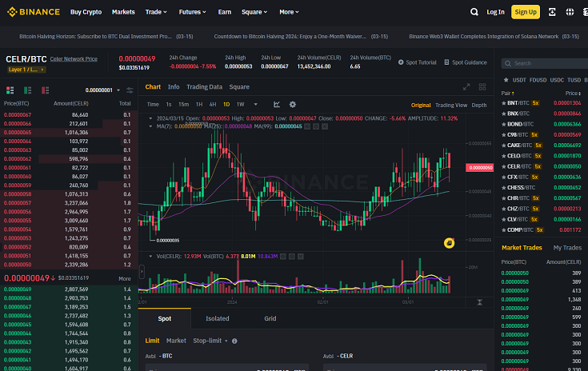
Task: Open the Binance logo home link
Action: pos(34,12)
